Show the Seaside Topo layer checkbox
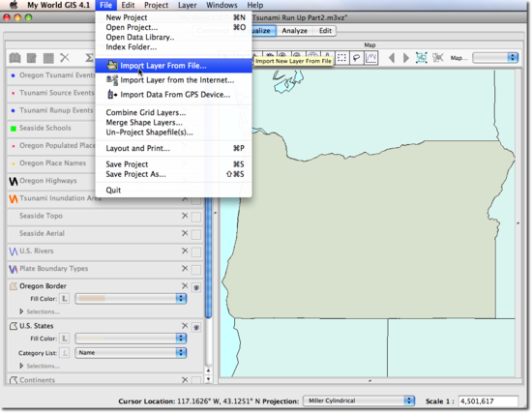 point(196,217)
